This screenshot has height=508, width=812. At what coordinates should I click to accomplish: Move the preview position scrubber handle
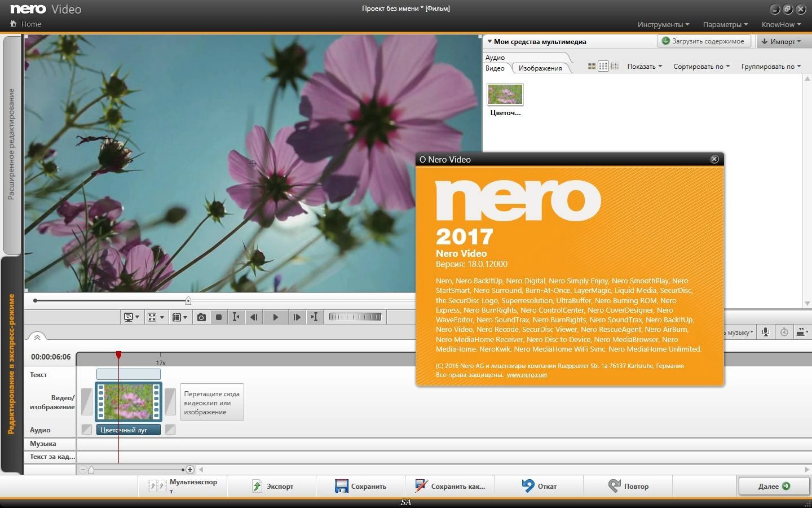pyautogui.click(x=188, y=301)
